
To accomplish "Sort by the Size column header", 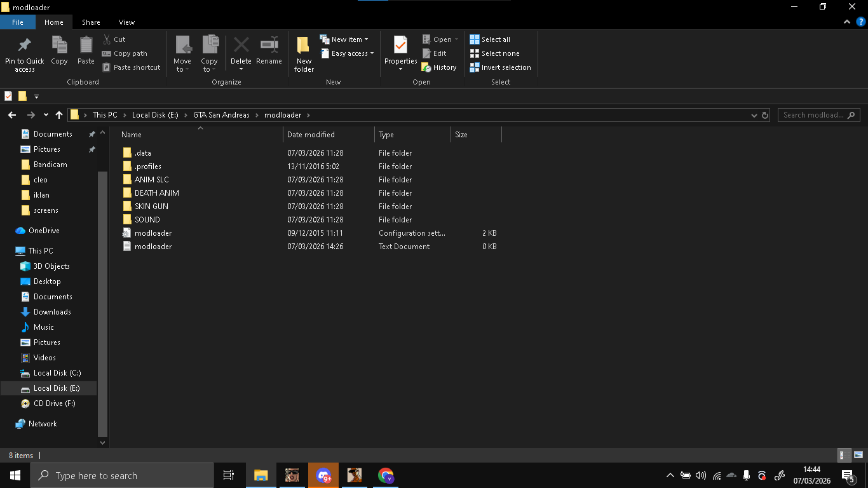I will (x=461, y=135).
